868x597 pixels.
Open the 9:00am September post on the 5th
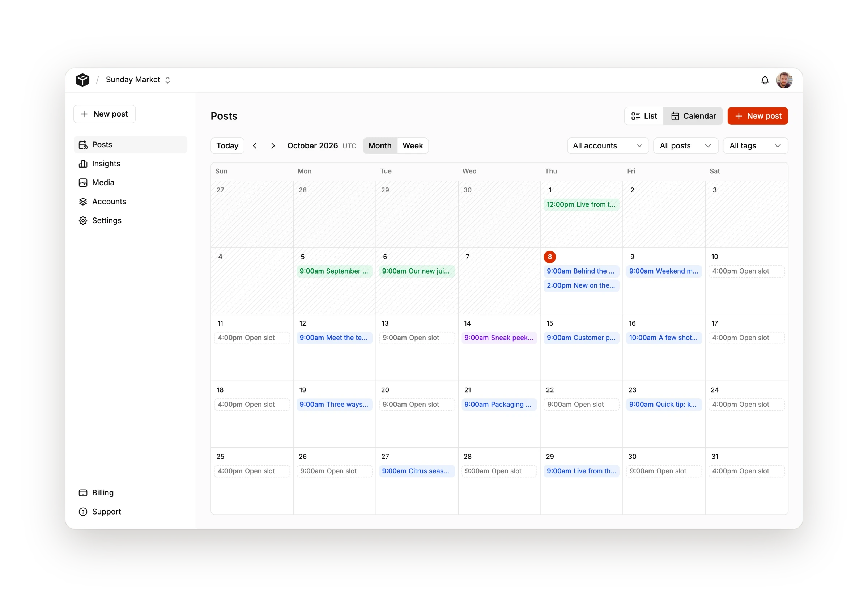[334, 271]
